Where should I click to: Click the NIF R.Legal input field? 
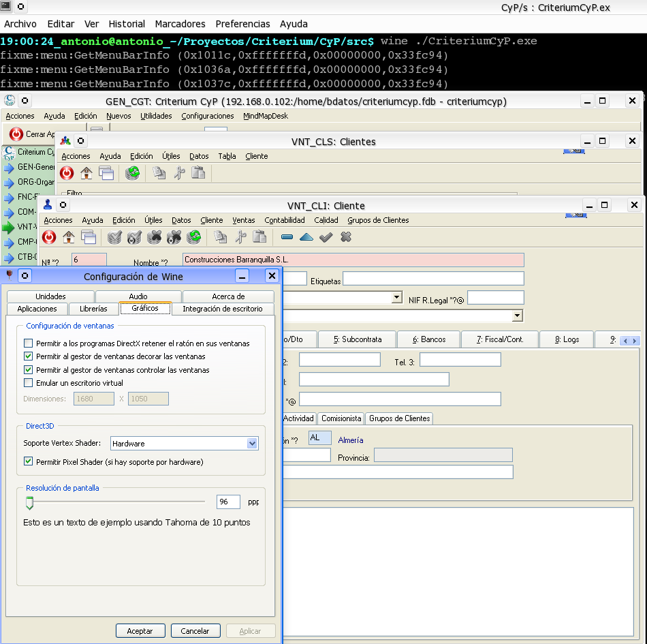point(496,297)
